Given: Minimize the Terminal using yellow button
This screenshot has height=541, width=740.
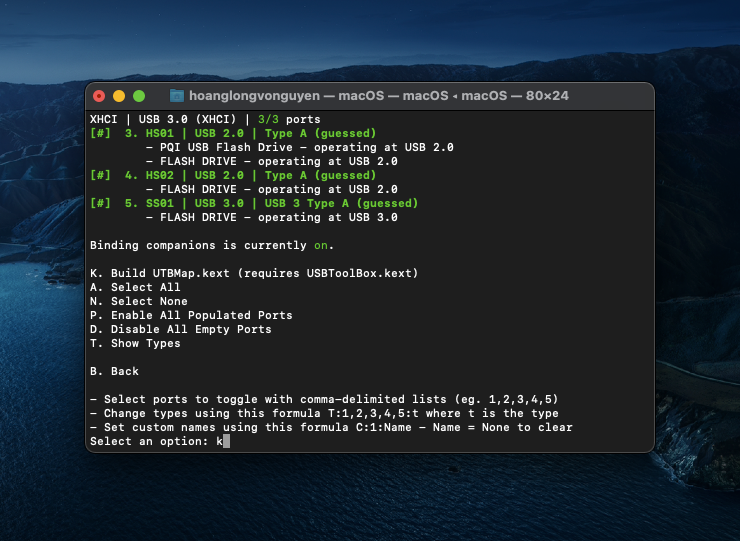Looking at the screenshot, I should [118, 96].
